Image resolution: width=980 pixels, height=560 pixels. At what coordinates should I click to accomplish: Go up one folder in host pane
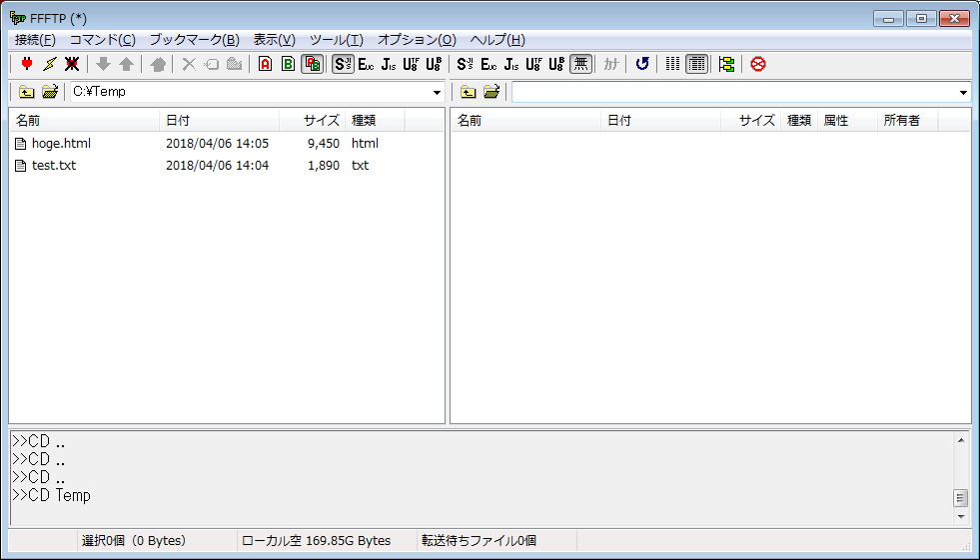(x=469, y=92)
